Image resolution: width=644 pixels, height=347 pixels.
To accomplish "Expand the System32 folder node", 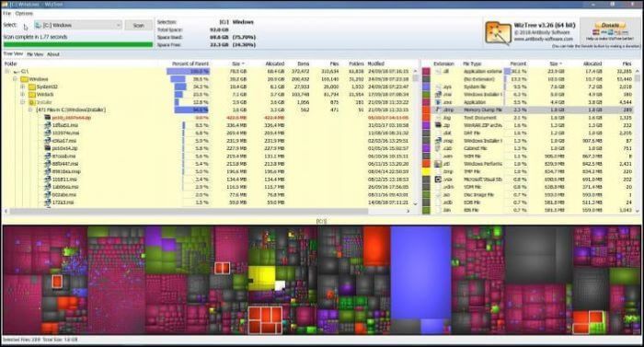I will click(x=23, y=87).
